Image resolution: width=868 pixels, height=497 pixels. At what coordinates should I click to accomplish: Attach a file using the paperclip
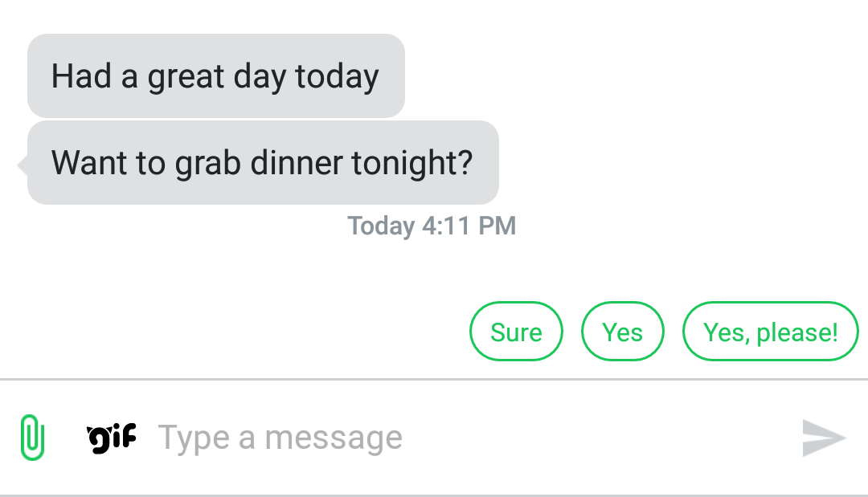pyautogui.click(x=32, y=438)
